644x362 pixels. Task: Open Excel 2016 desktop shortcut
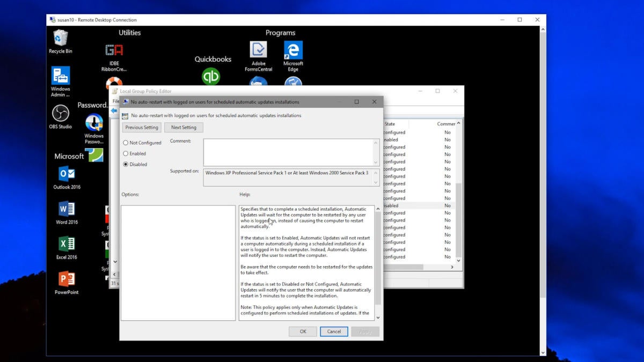[x=67, y=248]
